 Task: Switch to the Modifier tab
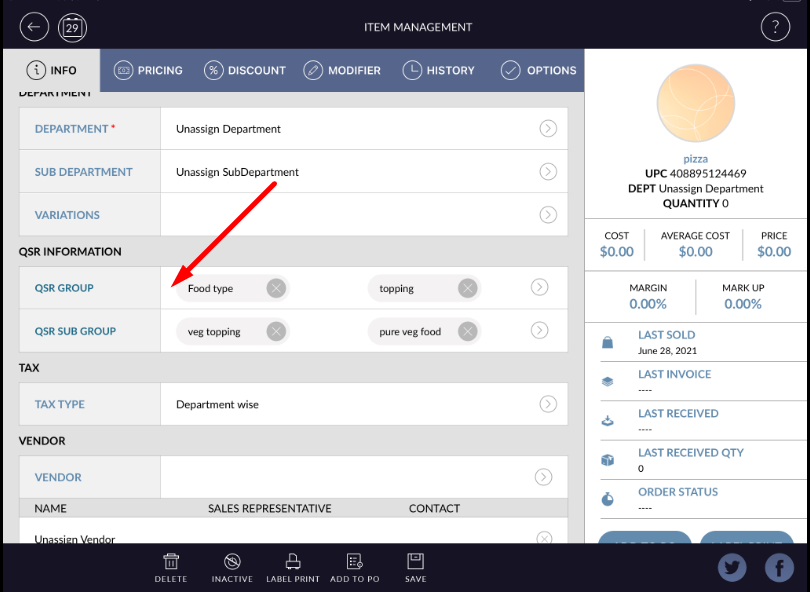tap(342, 70)
